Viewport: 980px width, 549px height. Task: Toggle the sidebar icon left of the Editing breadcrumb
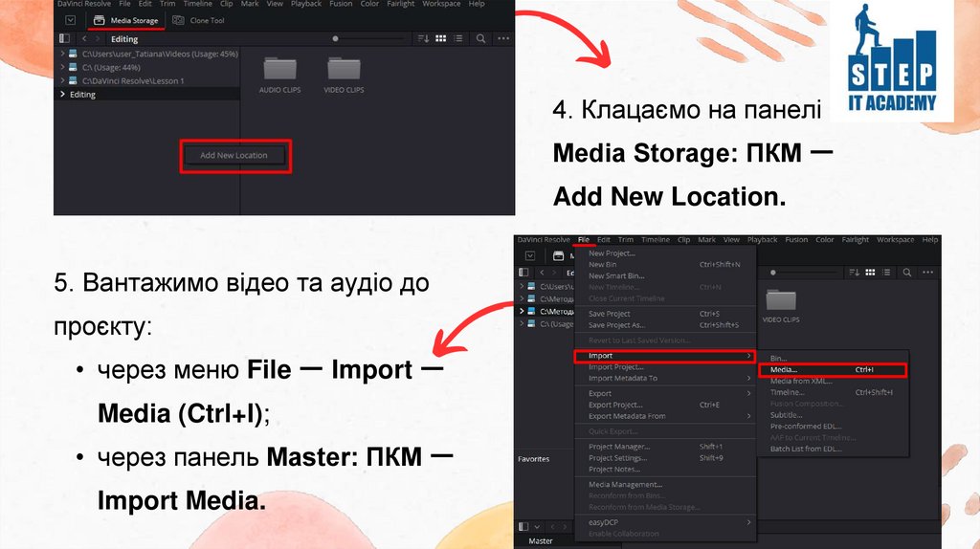64,38
